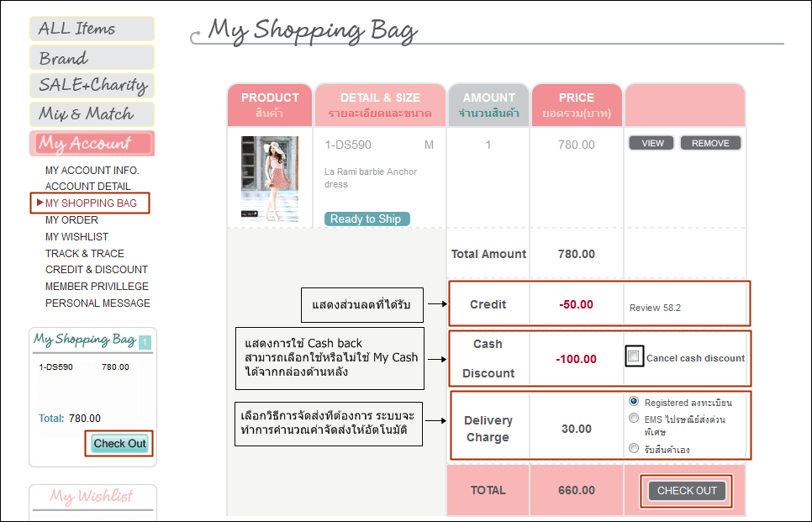This screenshot has width=812, height=522.
Task: Click the product dress thumbnail
Action: point(269,178)
